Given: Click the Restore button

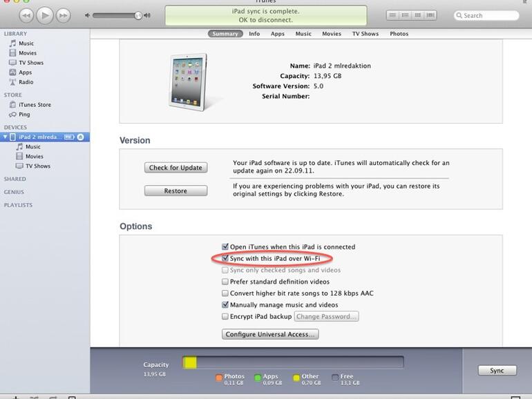Looking at the screenshot, I should point(175,191).
